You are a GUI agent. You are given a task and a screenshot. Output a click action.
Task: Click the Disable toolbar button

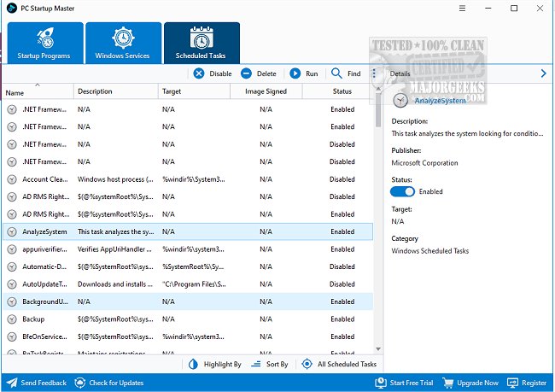pyautogui.click(x=213, y=73)
